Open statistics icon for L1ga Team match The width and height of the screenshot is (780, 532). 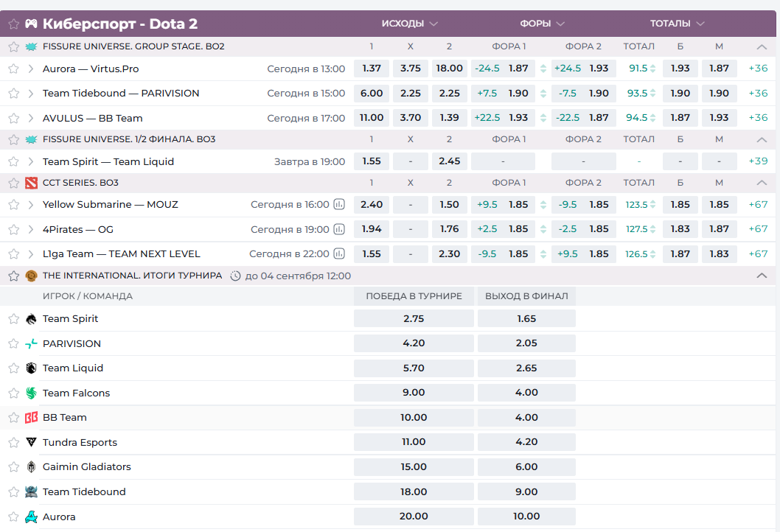pyautogui.click(x=339, y=254)
